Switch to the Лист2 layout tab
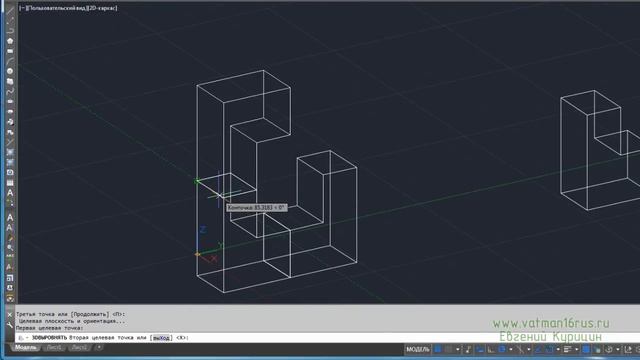This screenshot has height=360, width=640. click(79, 348)
